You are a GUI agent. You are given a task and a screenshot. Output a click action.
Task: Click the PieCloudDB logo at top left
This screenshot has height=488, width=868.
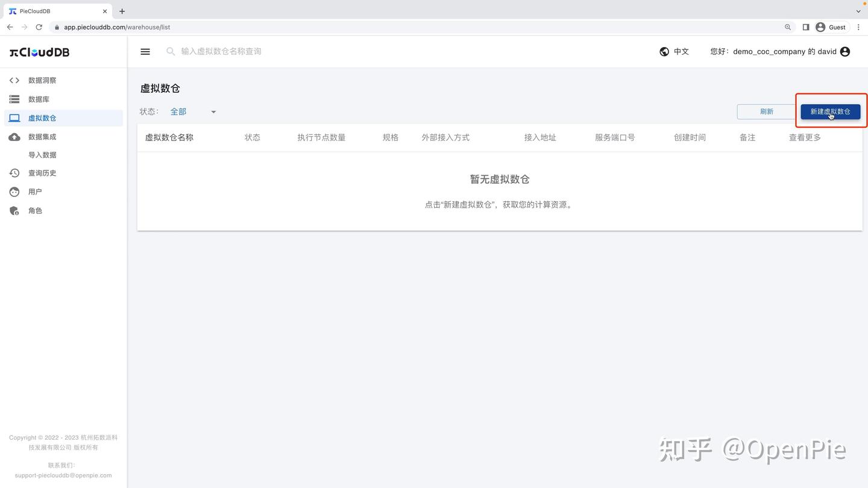pos(39,52)
